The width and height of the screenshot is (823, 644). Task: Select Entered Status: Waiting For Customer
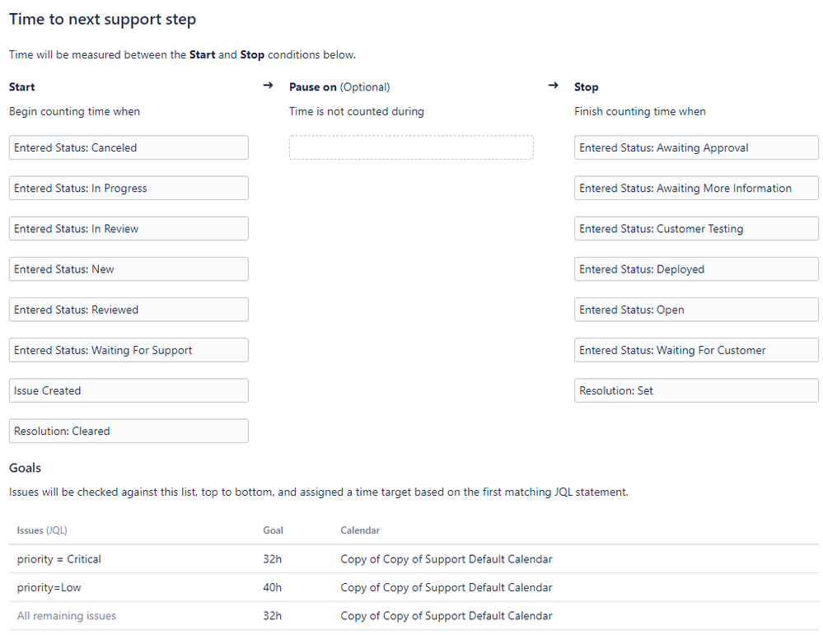(x=696, y=350)
